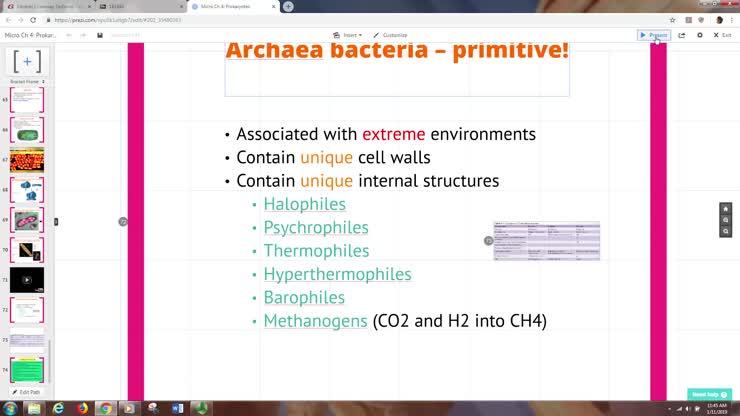Select path thumbnail number 67
Viewport: 740px width, 416px height.
pyautogui.click(x=27, y=160)
